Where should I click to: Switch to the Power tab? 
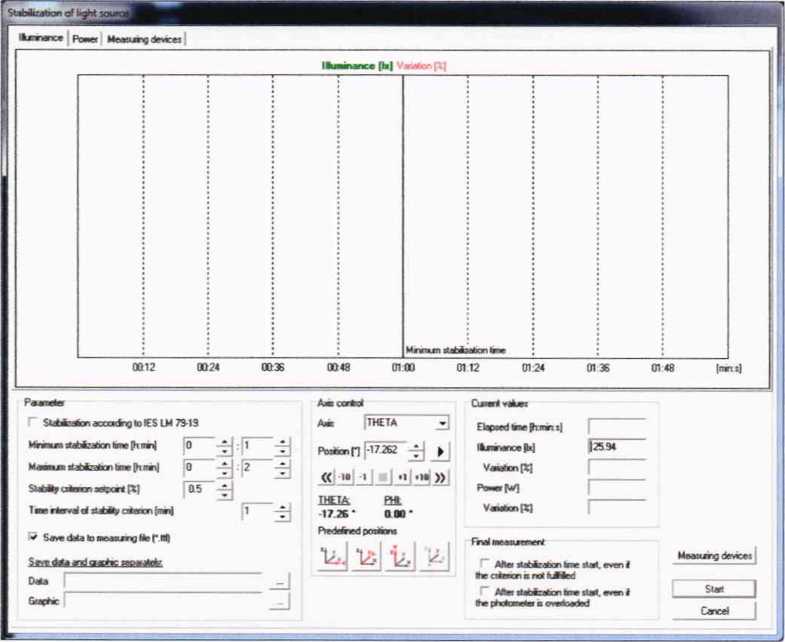[85, 38]
